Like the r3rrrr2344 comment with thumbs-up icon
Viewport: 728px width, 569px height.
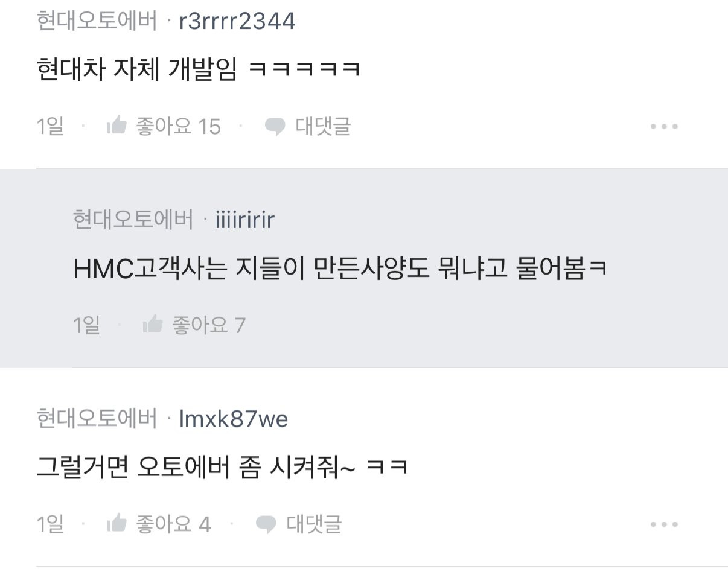click(117, 126)
